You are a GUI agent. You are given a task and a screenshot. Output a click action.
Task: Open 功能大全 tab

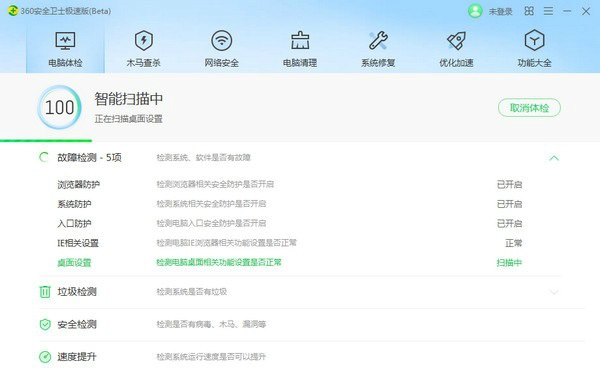(534, 49)
